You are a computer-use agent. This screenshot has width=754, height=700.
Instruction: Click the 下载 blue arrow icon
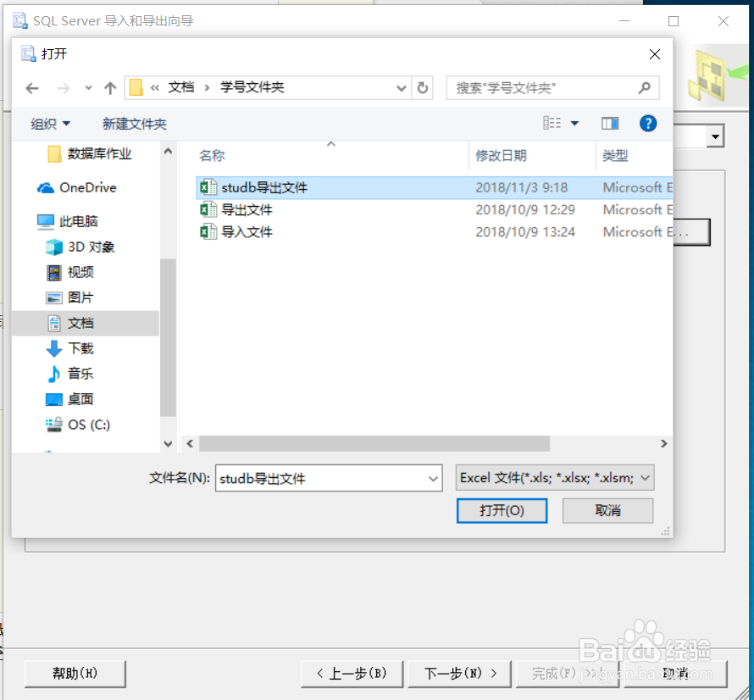[54, 349]
